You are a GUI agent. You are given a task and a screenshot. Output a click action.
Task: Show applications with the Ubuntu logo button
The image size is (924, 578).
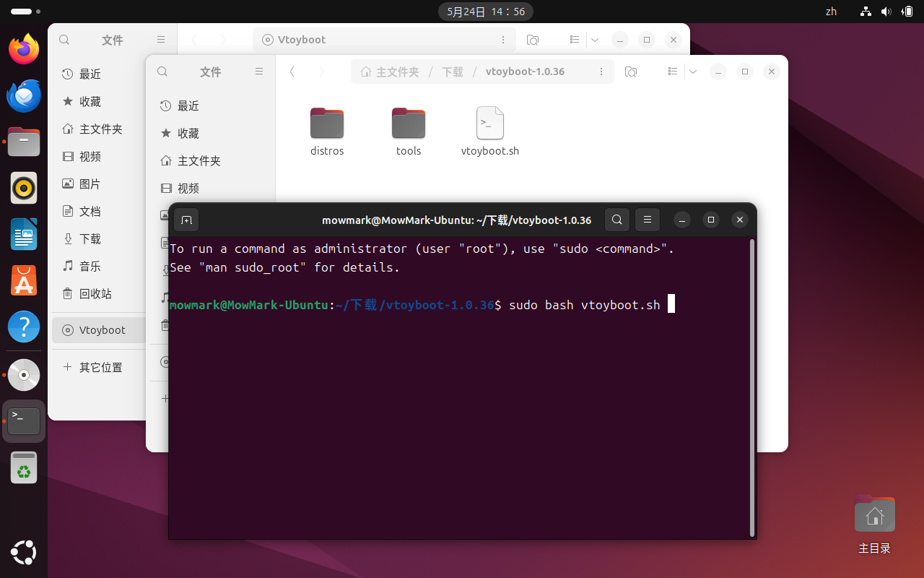[24, 553]
